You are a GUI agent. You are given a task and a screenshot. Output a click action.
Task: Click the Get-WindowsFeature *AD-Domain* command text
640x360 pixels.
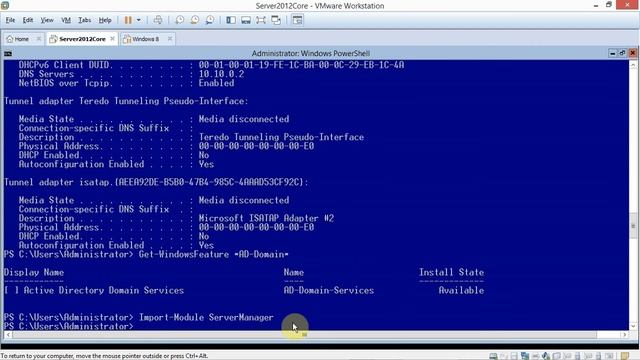(x=213, y=255)
